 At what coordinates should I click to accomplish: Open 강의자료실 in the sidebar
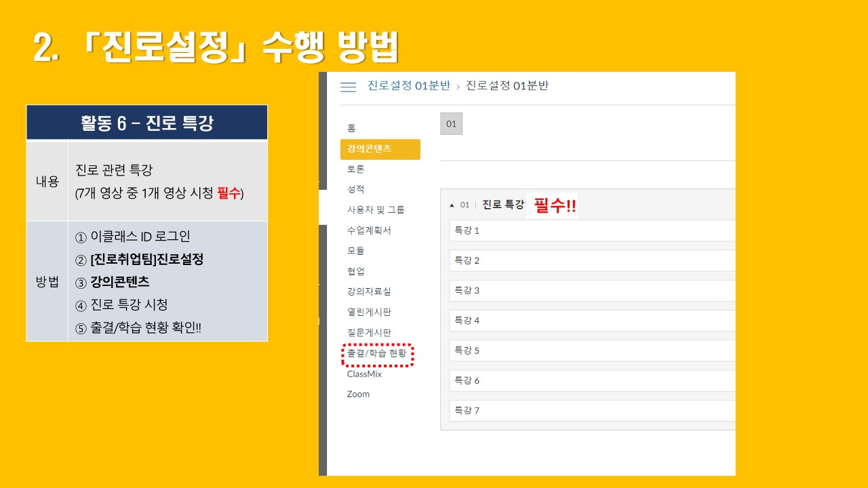[x=369, y=291]
